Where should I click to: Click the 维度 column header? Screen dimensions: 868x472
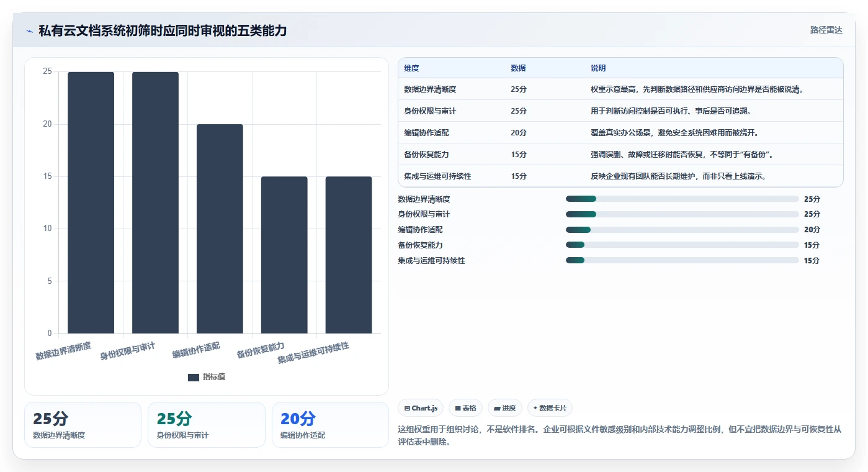point(411,68)
